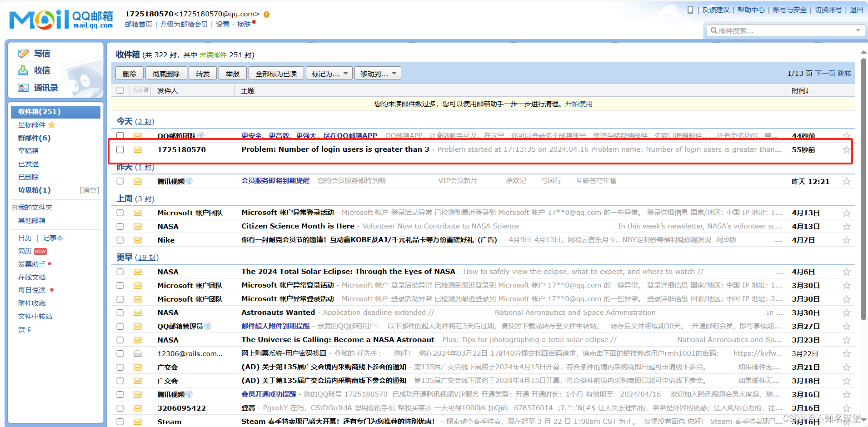868x427 pixels.
Task: Open the contacts card icon
Action: [x=23, y=88]
